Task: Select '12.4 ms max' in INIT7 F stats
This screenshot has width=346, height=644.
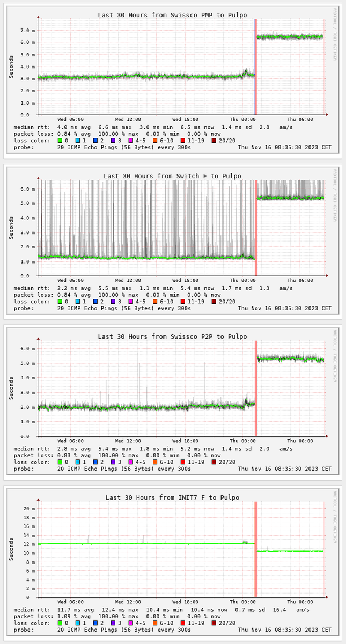Action: click(x=120, y=610)
